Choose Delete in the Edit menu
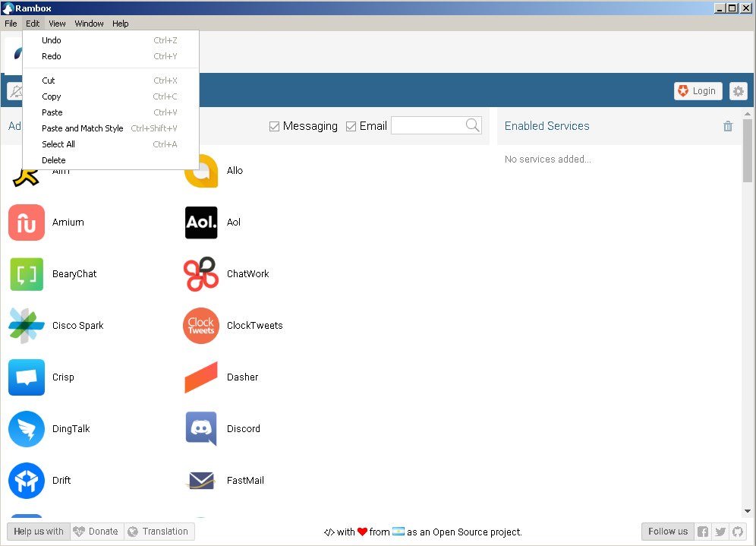The image size is (756, 546). tap(111, 160)
